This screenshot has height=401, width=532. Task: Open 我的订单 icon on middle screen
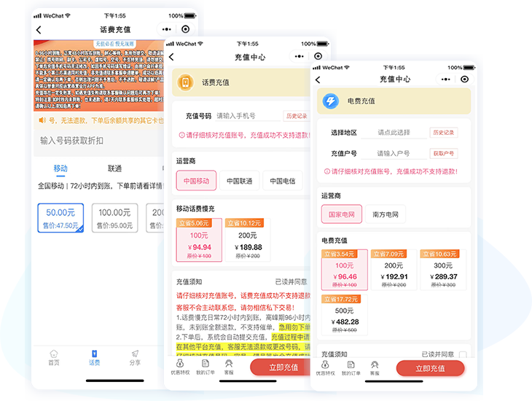click(x=206, y=367)
